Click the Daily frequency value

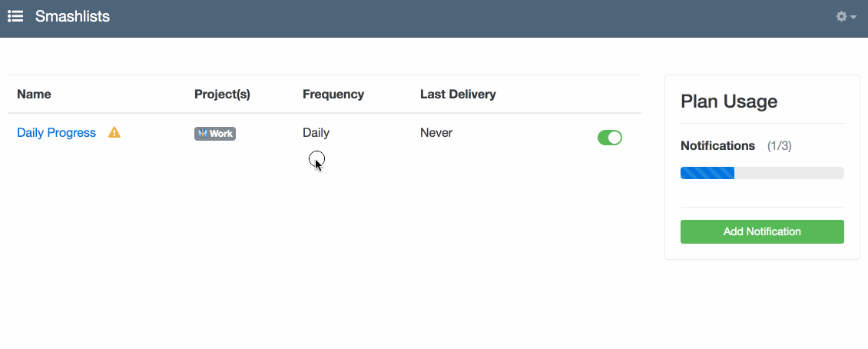316,133
